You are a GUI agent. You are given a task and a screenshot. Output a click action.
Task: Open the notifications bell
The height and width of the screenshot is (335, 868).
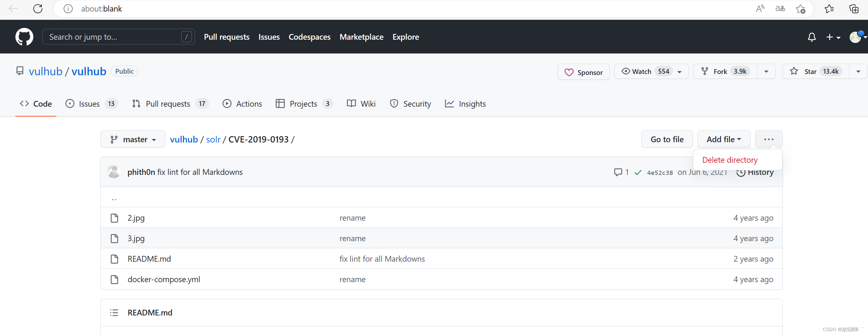pos(812,37)
